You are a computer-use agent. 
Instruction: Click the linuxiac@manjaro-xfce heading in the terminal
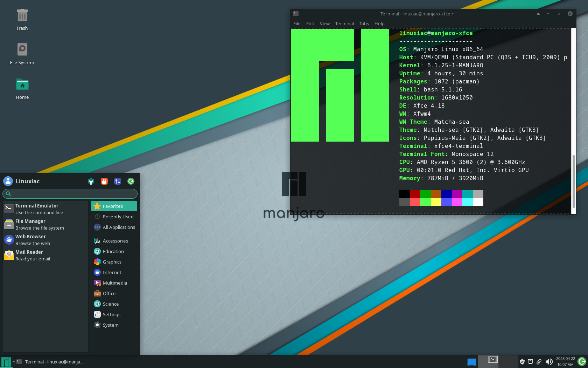[436, 33]
